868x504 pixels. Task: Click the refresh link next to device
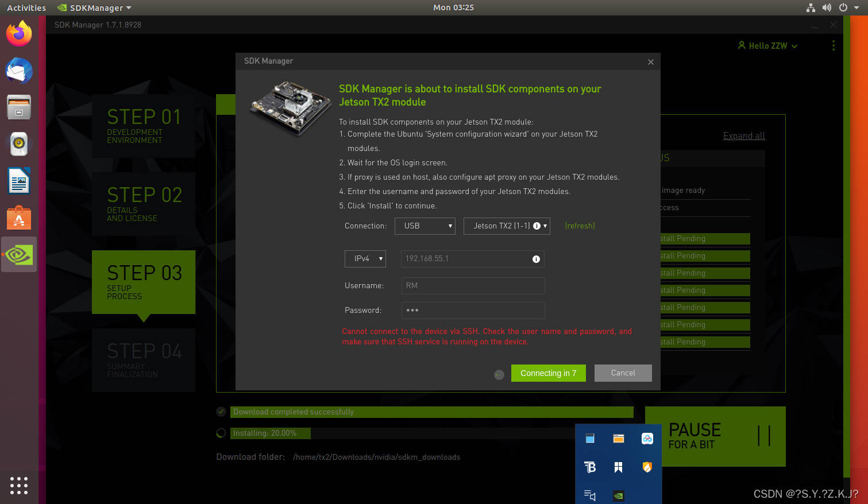coord(580,226)
